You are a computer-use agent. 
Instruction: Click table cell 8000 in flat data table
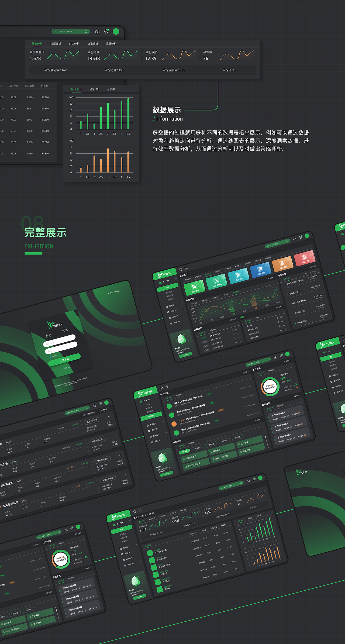[x=29, y=120]
